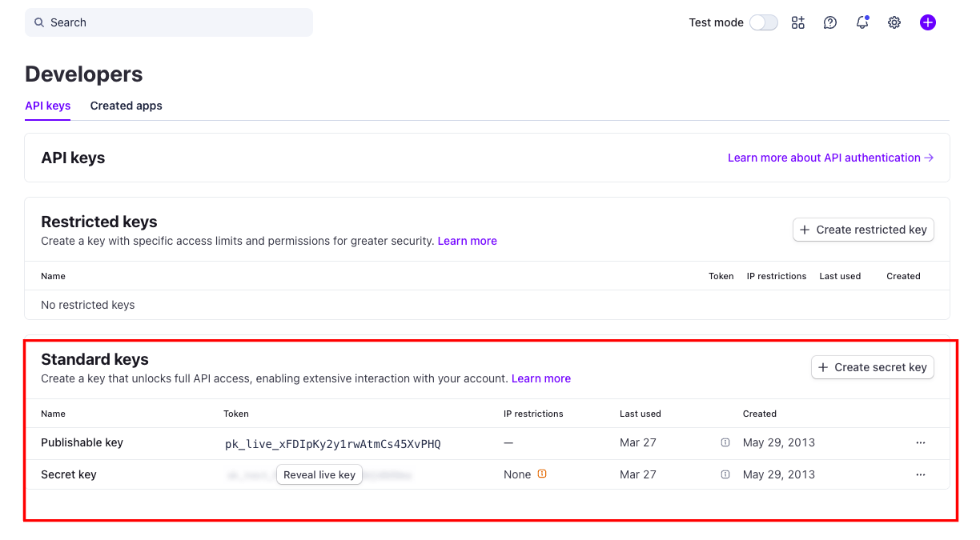Enable Test mode
Screen dimensions: 980x540
(x=763, y=22)
